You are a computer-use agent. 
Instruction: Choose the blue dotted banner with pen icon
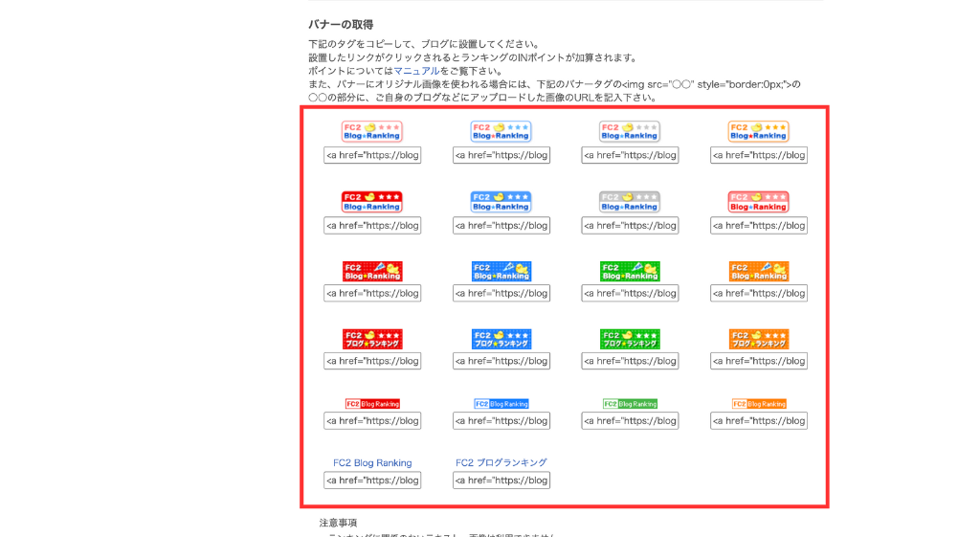[x=501, y=271]
